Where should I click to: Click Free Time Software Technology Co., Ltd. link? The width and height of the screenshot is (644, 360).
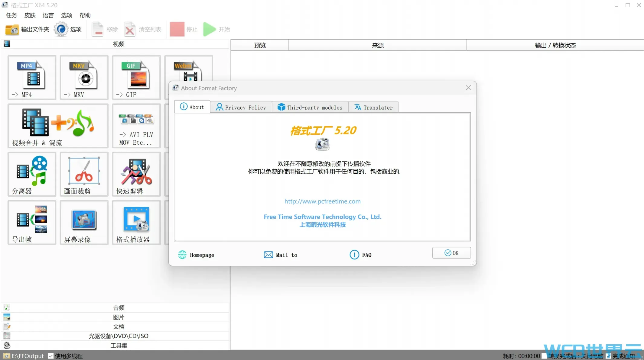coord(322,217)
